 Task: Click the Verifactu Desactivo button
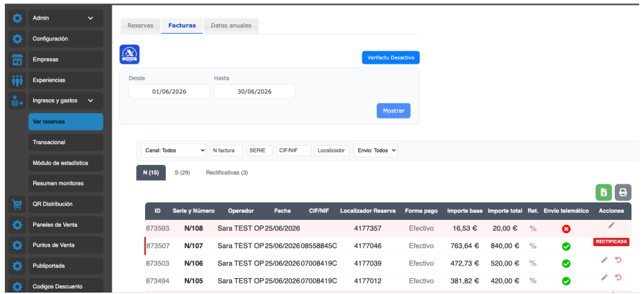391,58
